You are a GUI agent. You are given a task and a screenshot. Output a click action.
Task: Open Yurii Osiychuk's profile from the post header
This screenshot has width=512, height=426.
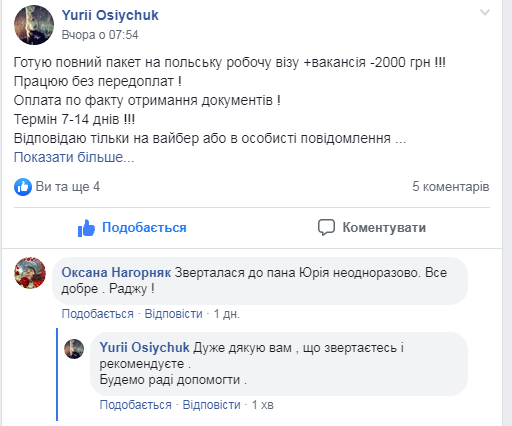[x=110, y=15]
